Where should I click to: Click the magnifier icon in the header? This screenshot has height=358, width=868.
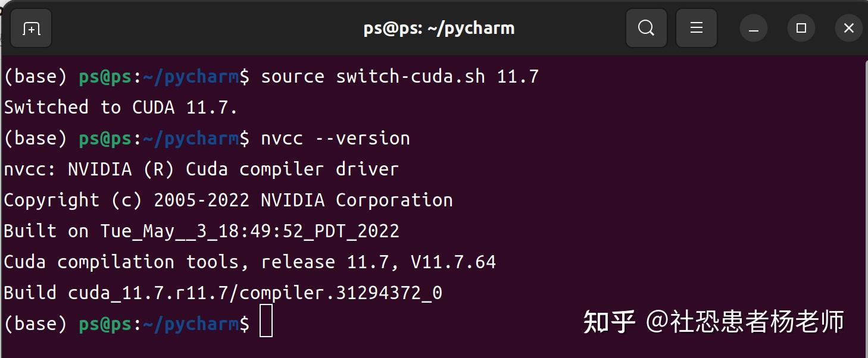click(647, 27)
